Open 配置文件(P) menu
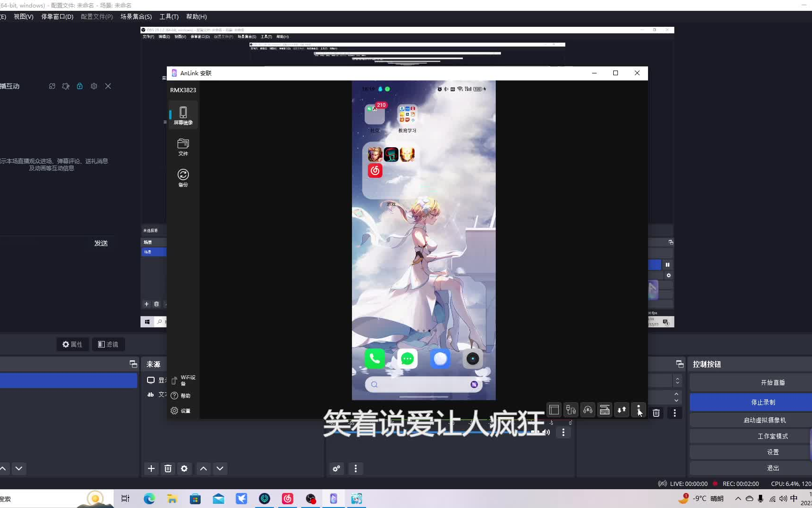Screen dimensions: 812x508 [97, 16]
